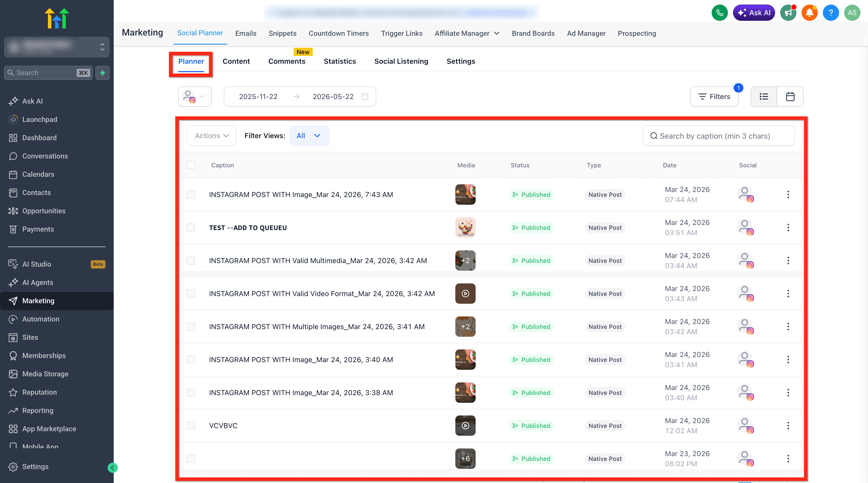Expand the Actions dropdown

coord(212,136)
